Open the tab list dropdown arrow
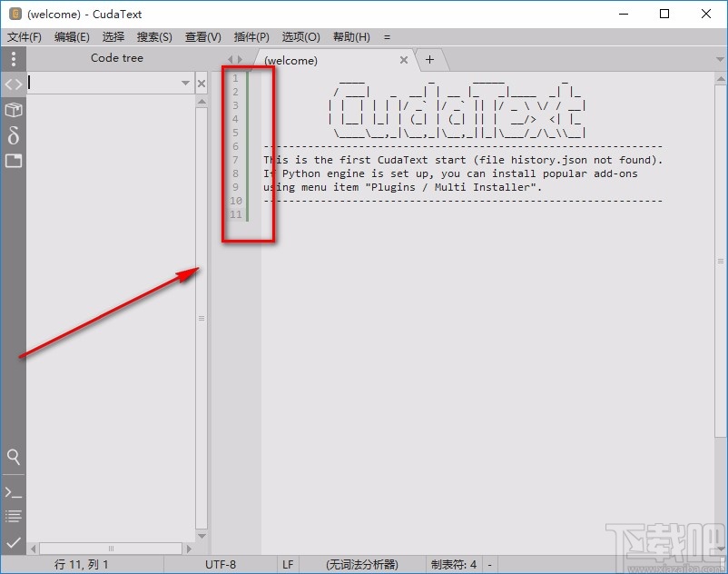The width and height of the screenshot is (728, 574). [720, 59]
